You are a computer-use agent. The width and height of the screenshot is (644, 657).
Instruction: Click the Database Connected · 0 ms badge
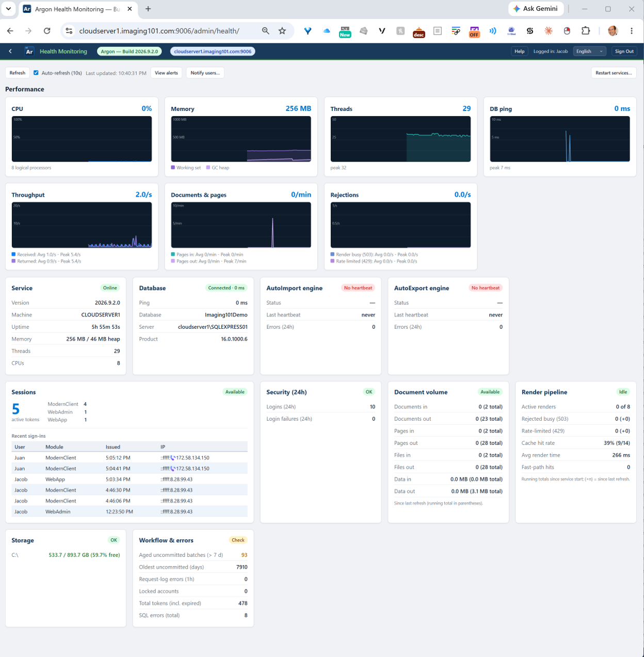pyautogui.click(x=226, y=288)
